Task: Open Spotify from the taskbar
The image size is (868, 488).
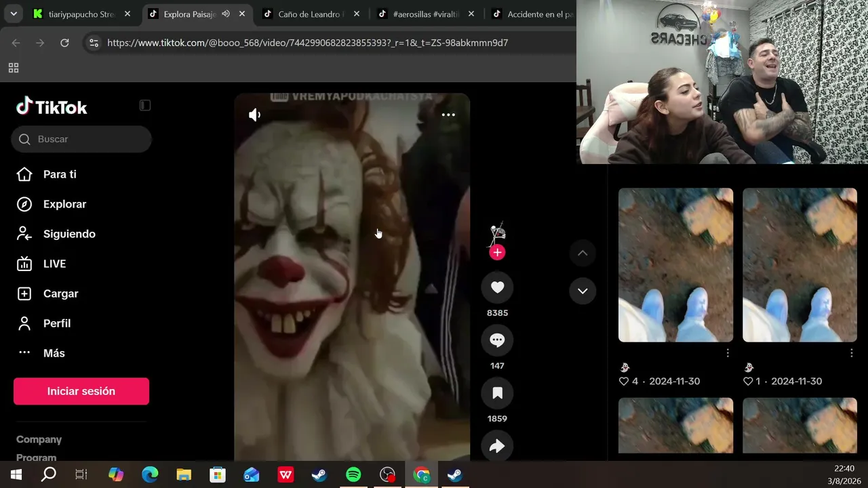Action: click(x=353, y=475)
